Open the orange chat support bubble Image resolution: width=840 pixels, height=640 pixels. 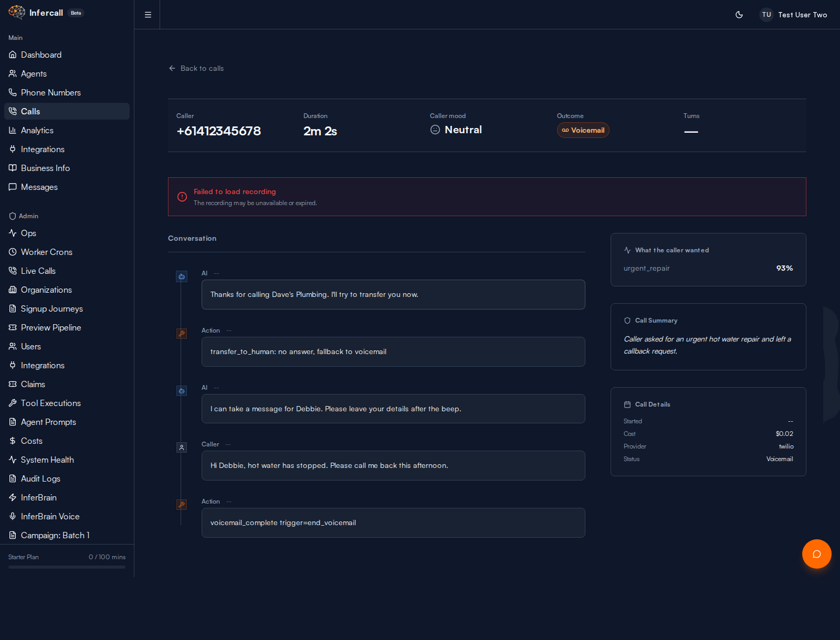[x=816, y=554]
